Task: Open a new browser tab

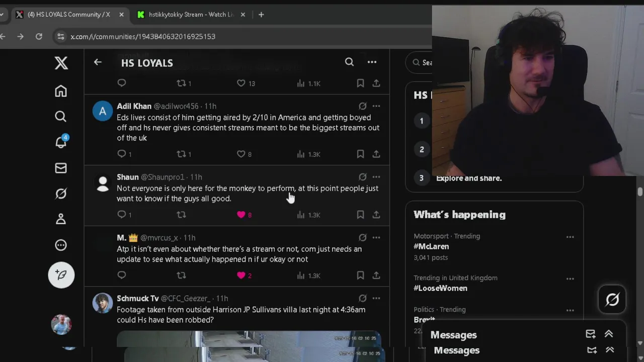Action: coord(261,15)
